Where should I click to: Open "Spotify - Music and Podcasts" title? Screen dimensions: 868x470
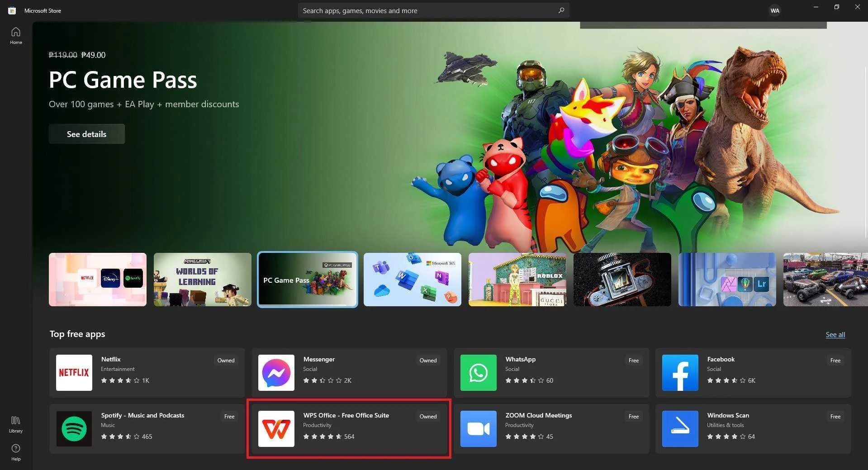(142, 415)
